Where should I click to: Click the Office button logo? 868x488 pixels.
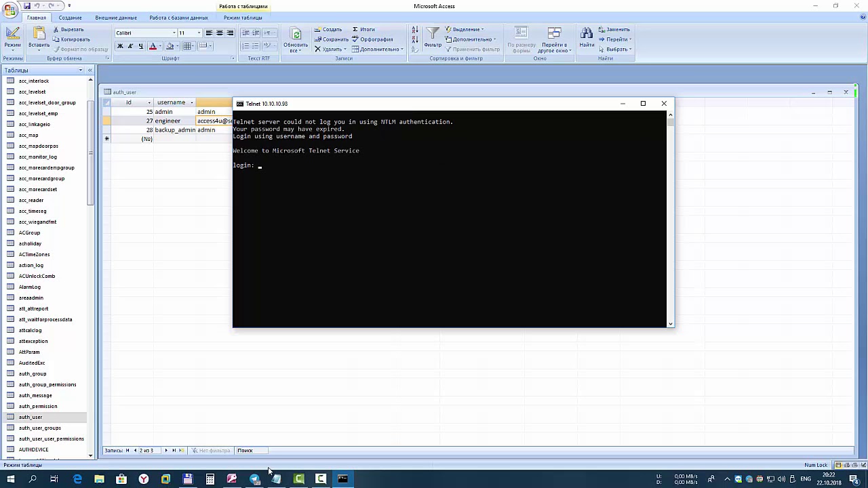click(x=9, y=9)
